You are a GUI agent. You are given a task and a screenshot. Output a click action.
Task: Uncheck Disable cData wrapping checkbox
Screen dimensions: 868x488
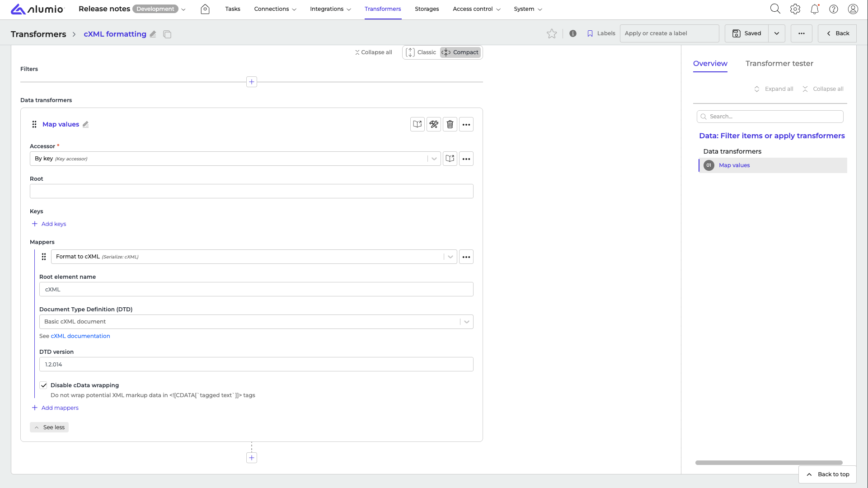click(43, 385)
